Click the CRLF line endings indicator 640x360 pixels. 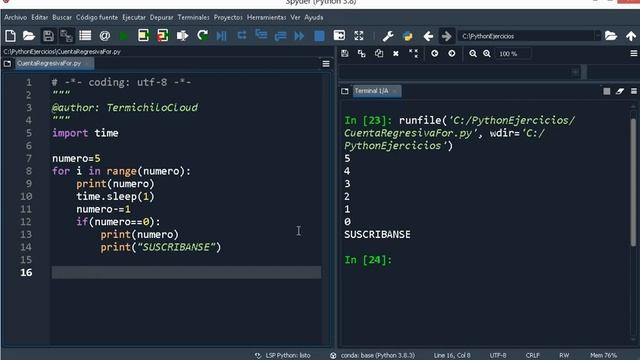point(533,356)
